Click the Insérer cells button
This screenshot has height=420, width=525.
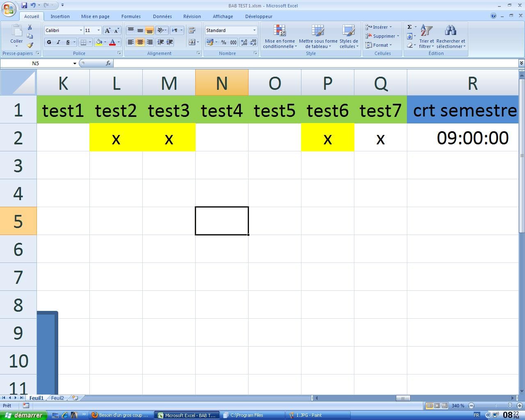tap(379, 27)
